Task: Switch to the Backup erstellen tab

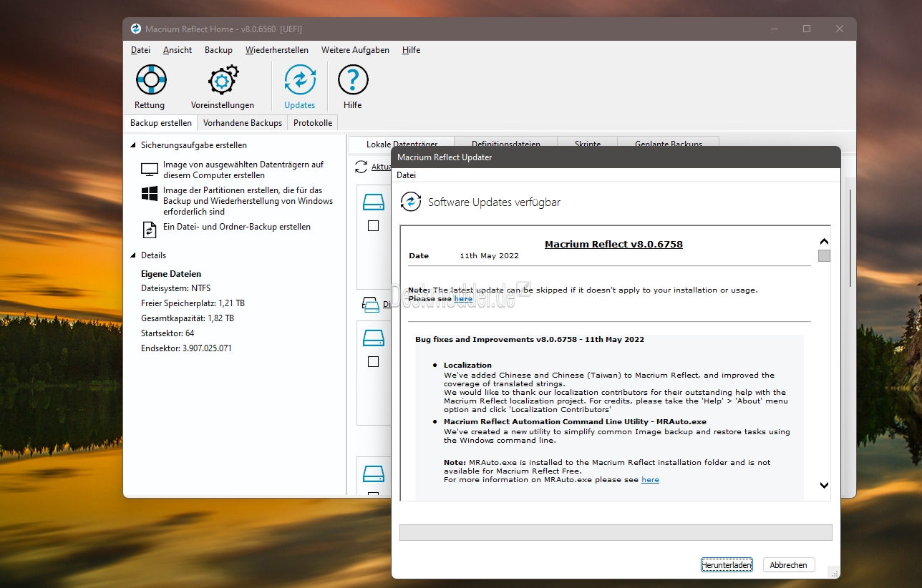Action: tap(161, 123)
